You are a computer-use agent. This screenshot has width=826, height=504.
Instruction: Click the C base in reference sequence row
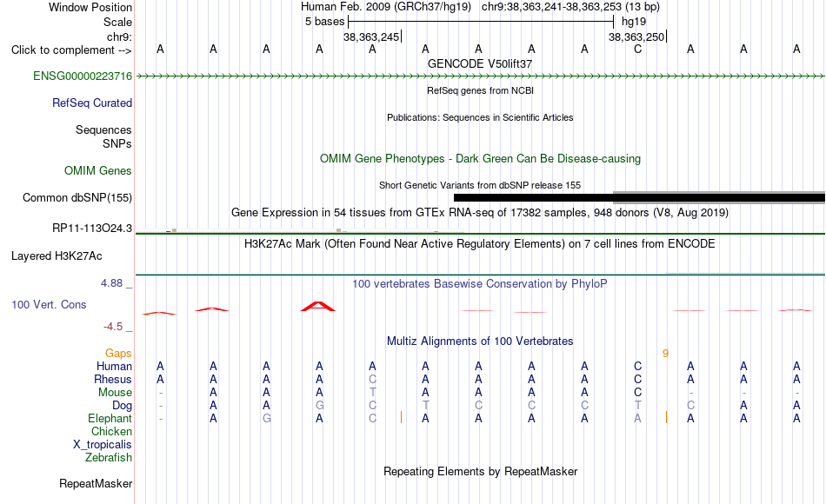tap(638, 50)
